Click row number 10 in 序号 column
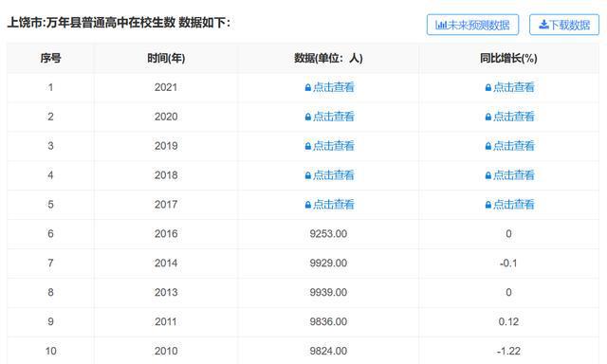Viewport: 607px width, 364px height. tap(50, 351)
